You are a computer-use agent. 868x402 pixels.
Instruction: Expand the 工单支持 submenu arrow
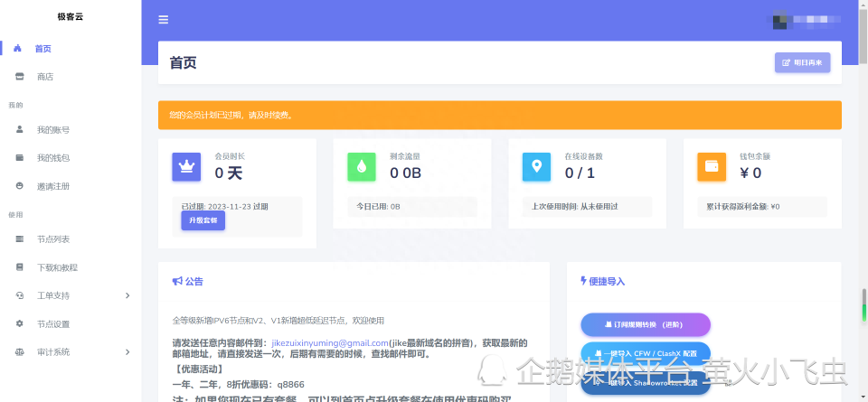pyautogui.click(x=127, y=295)
